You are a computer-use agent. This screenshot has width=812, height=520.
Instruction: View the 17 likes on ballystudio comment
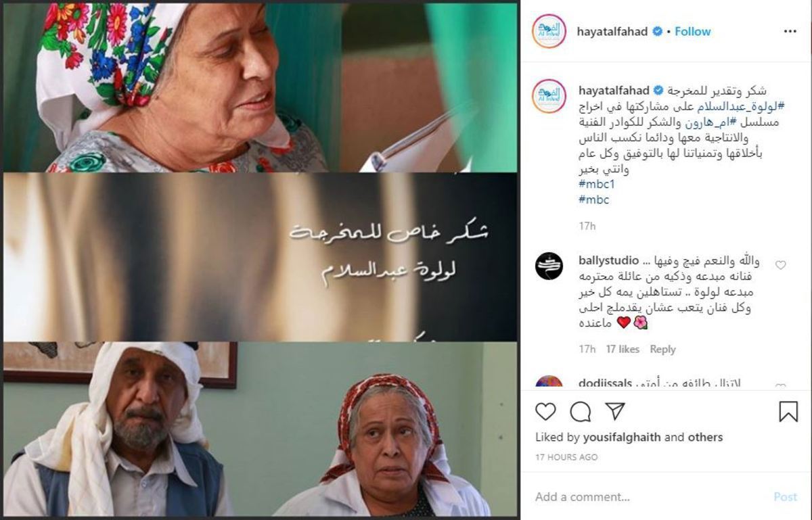coord(623,350)
